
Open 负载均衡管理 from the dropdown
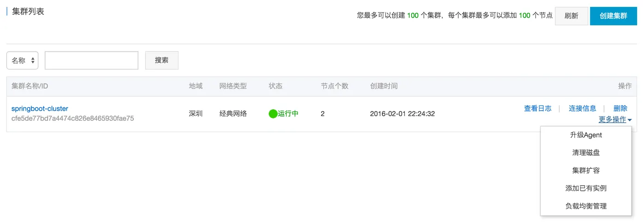pyautogui.click(x=586, y=206)
